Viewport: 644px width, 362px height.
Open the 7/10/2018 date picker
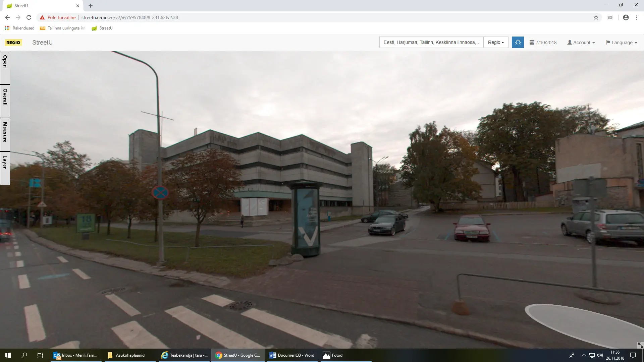pos(543,43)
